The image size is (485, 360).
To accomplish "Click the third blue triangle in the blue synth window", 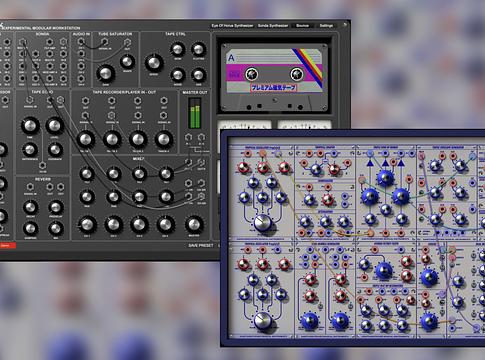I will 401,163.
